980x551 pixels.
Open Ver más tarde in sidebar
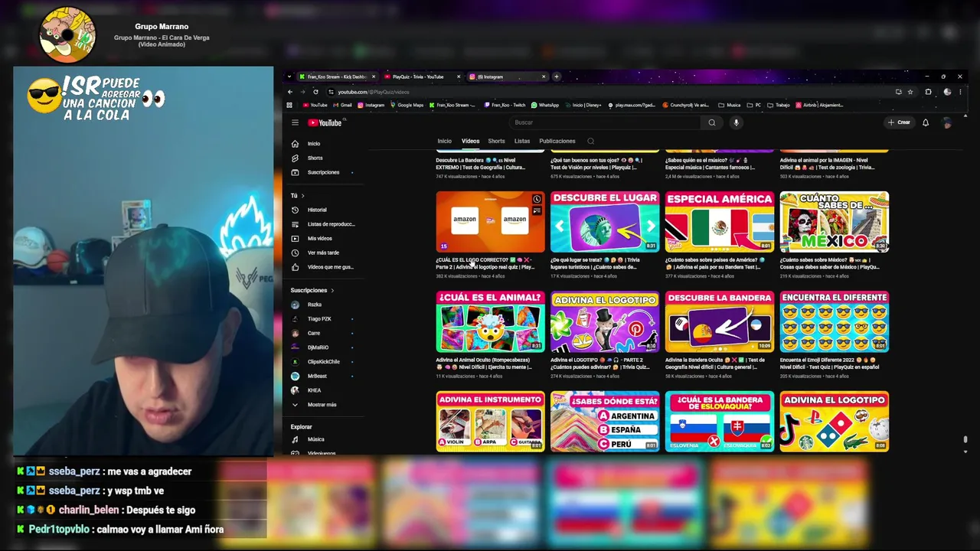click(323, 253)
